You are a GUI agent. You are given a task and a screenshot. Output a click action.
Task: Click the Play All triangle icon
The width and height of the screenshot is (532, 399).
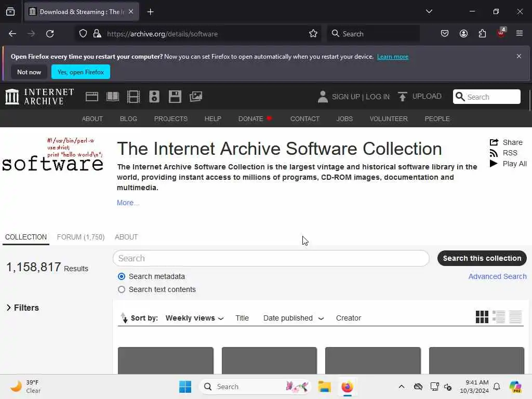(x=494, y=164)
